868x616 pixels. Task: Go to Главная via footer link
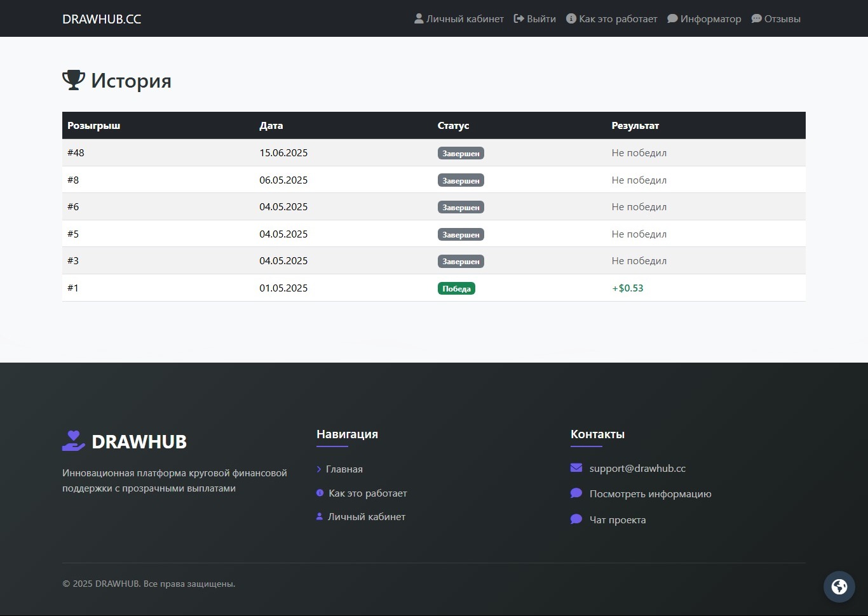pos(344,469)
